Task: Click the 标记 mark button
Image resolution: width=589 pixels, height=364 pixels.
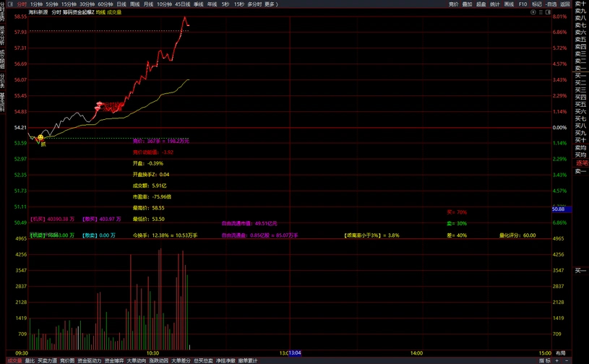Action: [536, 4]
